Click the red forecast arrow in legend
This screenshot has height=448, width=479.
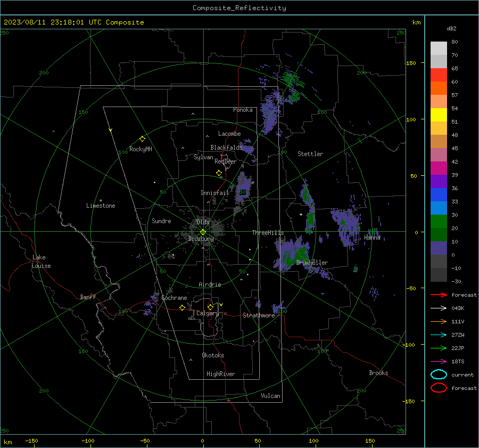tap(439, 295)
